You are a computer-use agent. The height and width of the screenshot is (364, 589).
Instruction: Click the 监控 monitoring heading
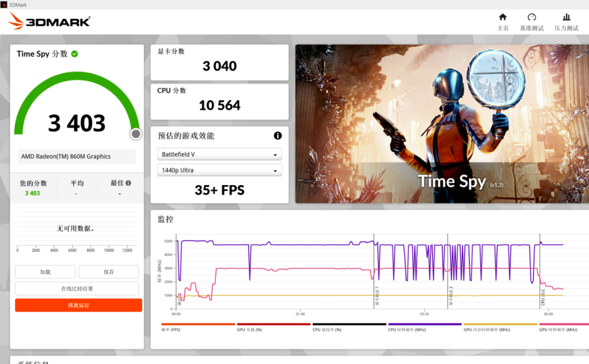165,219
